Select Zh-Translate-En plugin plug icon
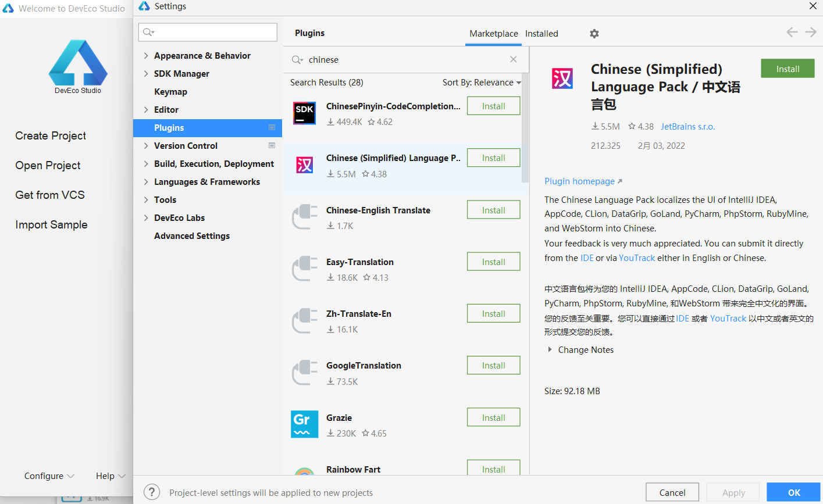Screen dimensions: 823x504 pyautogui.click(x=304, y=320)
